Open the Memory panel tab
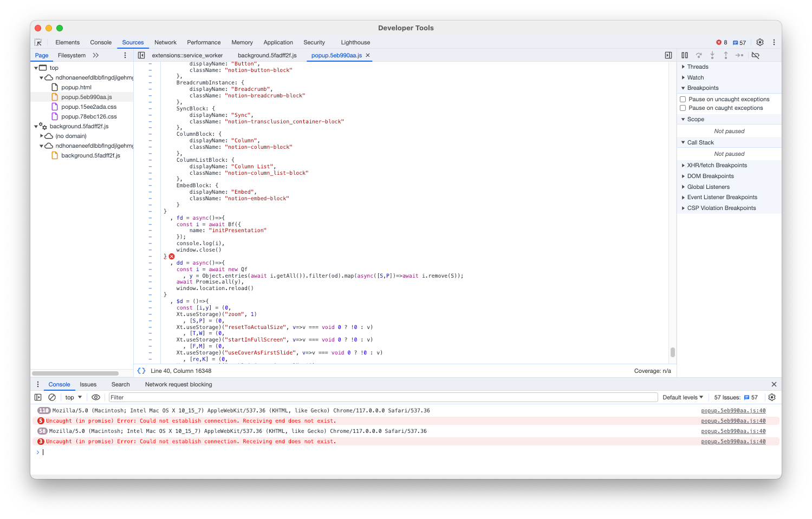The width and height of the screenshot is (812, 519). (x=242, y=42)
